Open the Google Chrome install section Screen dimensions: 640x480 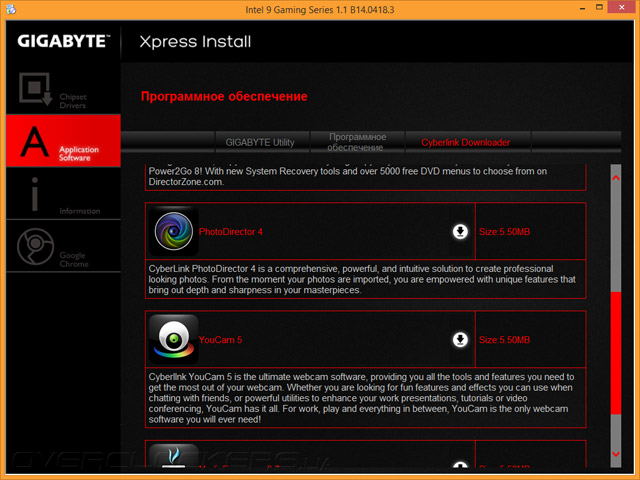coord(63,246)
